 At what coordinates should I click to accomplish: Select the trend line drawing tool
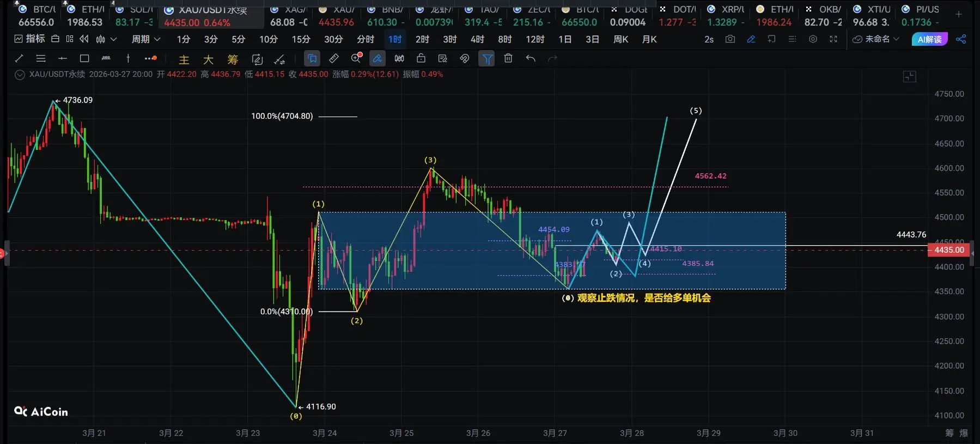click(19, 58)
